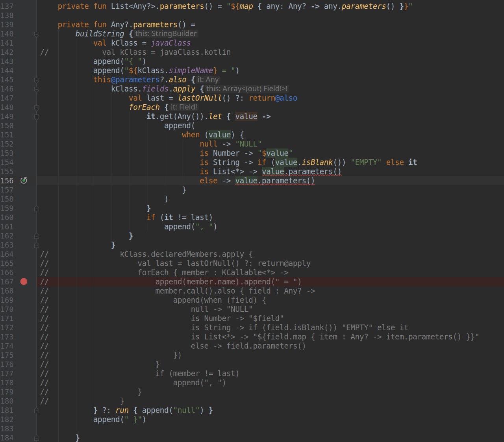Click line number 156 in the gutter

(x=7, y=181)
